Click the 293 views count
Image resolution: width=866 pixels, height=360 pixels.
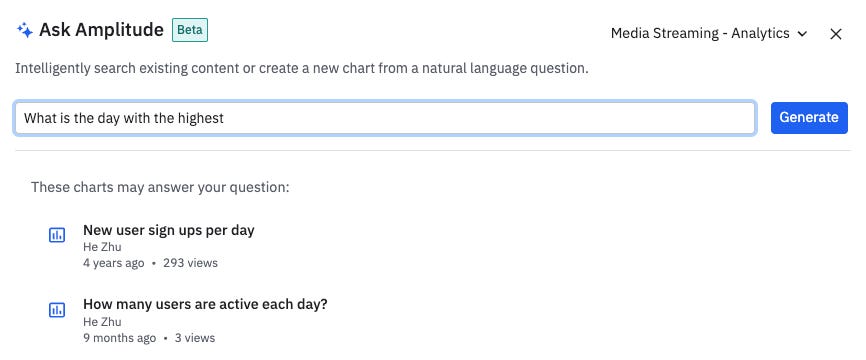click(x=191, y=263)
